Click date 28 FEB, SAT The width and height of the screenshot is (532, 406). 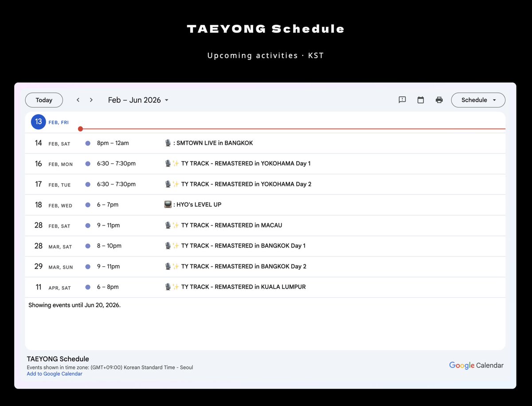pos(52,225)
